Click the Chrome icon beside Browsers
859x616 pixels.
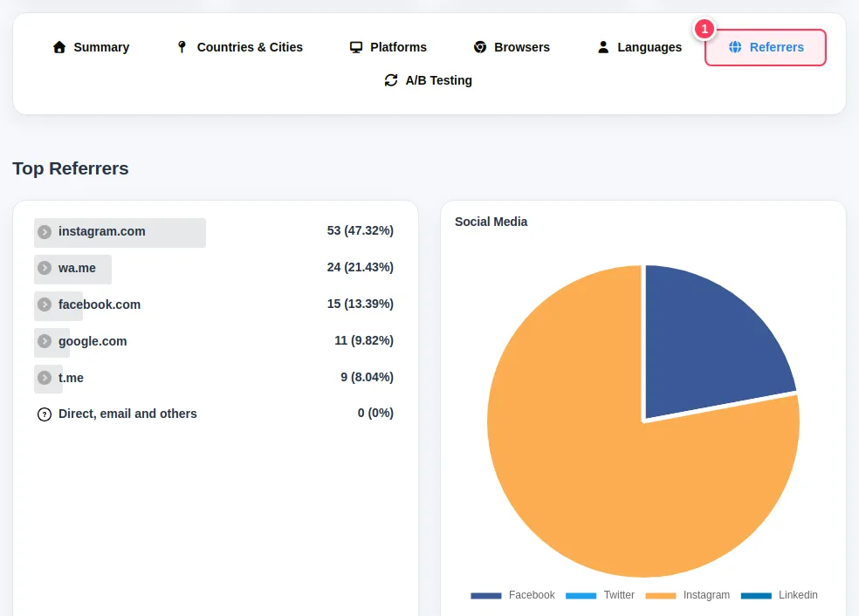click(x=480, y=47)
